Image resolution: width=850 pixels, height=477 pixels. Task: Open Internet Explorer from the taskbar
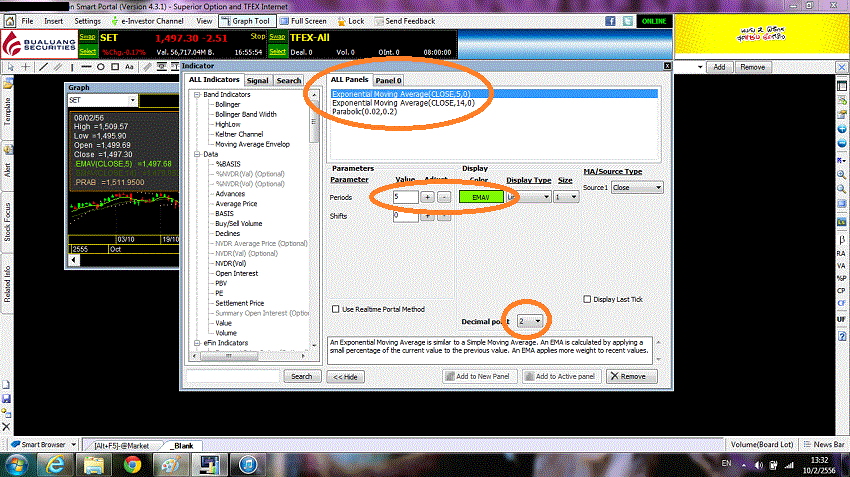click(x=55, y=465)
